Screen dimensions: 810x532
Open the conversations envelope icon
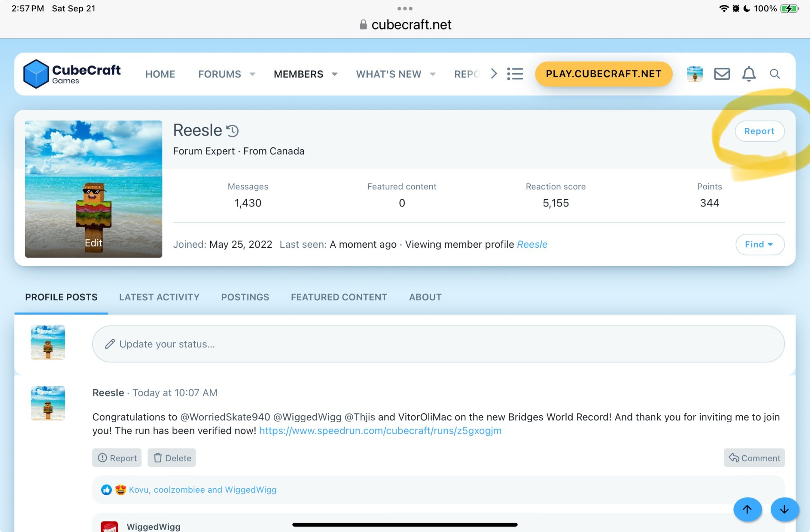[x=722, y=74]
